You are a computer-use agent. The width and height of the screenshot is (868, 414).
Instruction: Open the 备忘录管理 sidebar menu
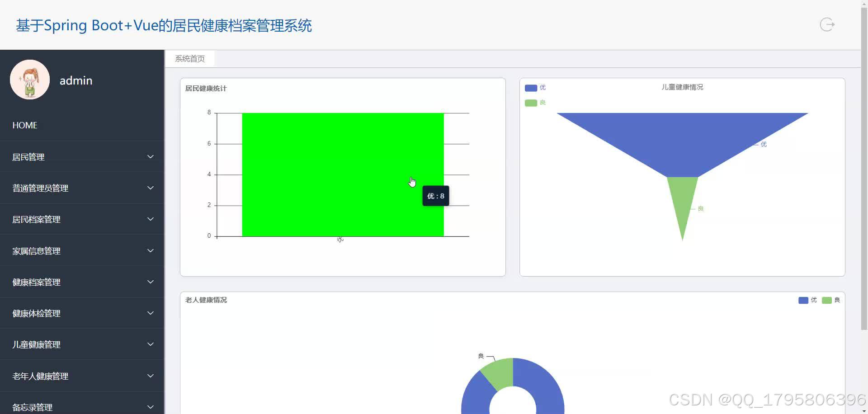click(82, 403)
